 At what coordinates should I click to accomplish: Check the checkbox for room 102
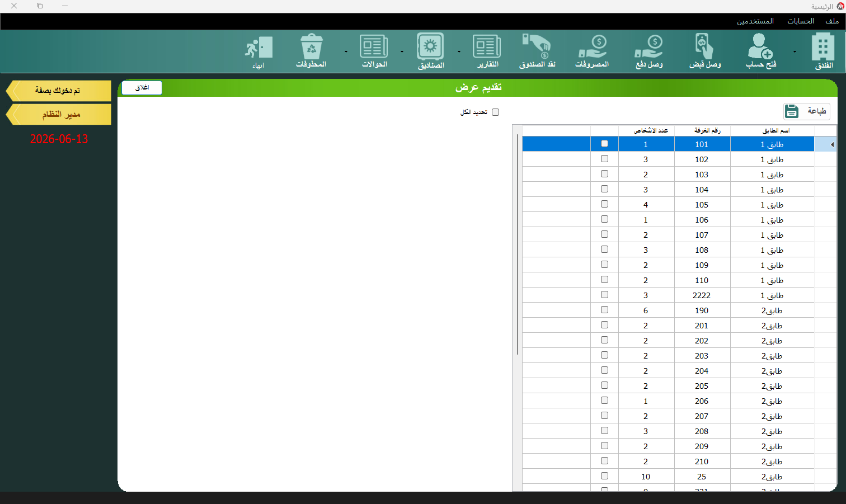pyautogui.click(x=604, y=159)
